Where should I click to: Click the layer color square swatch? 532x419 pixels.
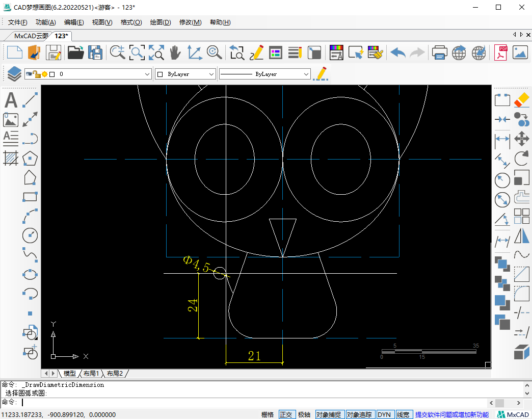pyautogui.click(x=52, y=74)
